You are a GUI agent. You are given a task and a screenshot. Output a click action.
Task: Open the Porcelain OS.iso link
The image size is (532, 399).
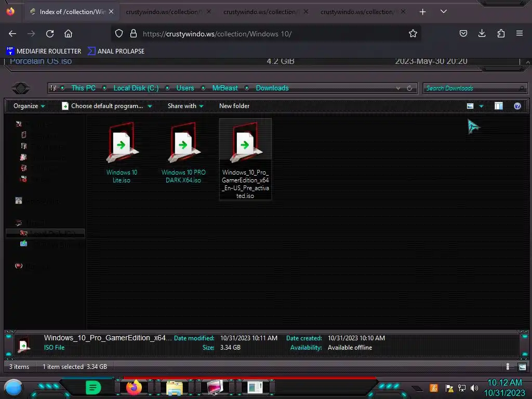41,61
